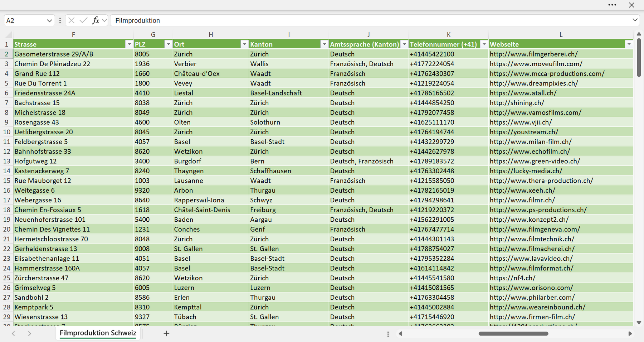Expand the formula bar chevron
Screen dimensions: 644x342
point(635,20)
